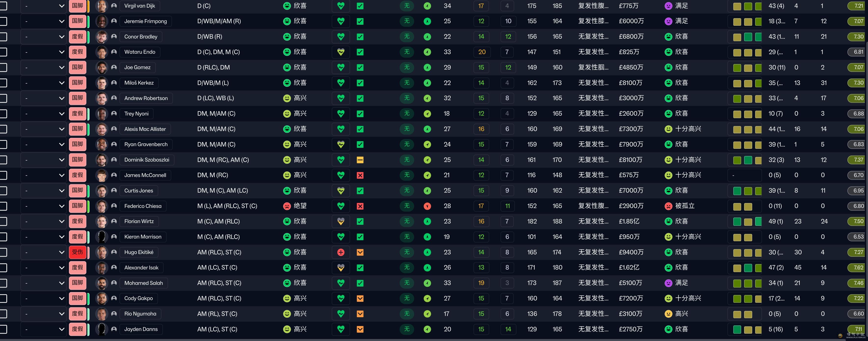Viewport: 868px width, 341px height.
Task: Toggle the green checkmark in Wataru Endo's row
Action: 360,52
